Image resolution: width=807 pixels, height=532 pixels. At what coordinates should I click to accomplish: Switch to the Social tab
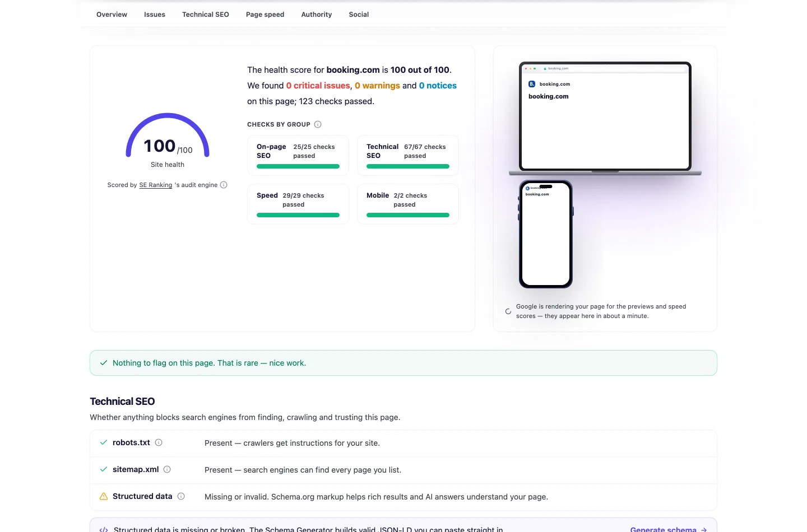[359, 15]
